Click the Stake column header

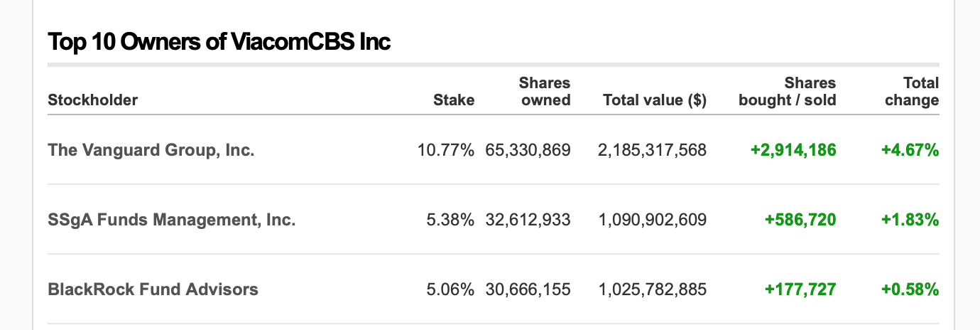453,100
